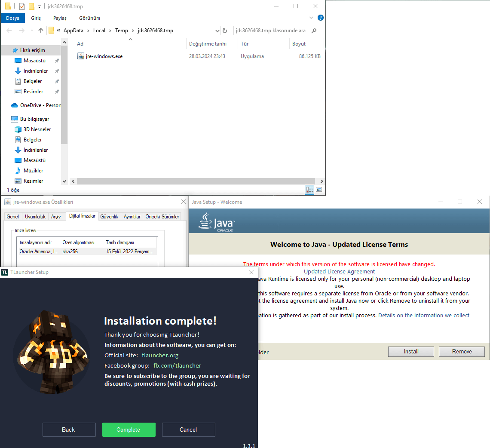The image size is (490, 448).
Task: Select AppData in the address breadcrumb
Action: pos(73,31)
